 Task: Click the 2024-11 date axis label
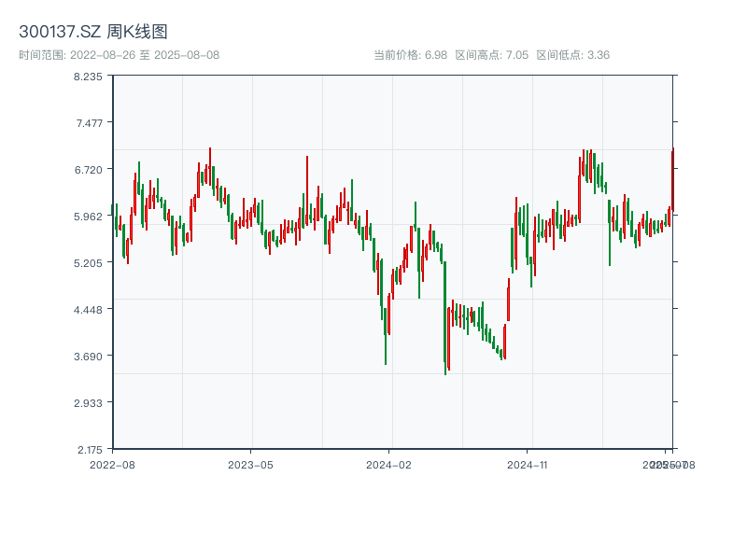click(528, 464)
